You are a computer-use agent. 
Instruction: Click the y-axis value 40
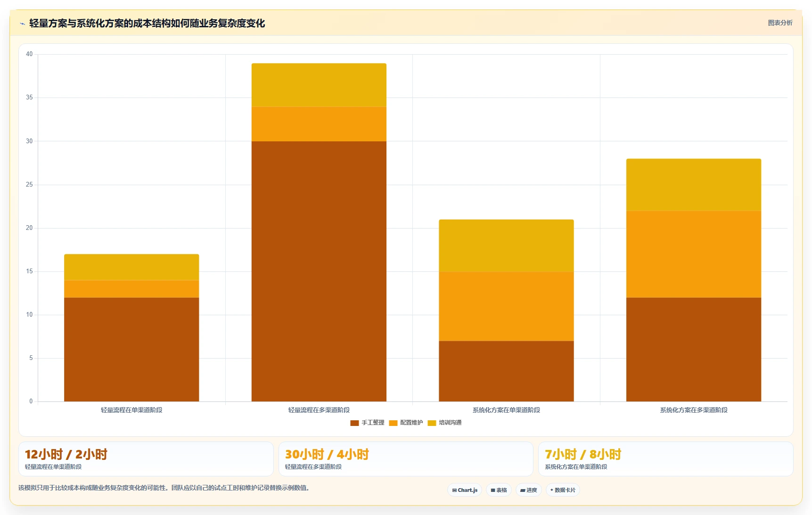[x=29, y=54]
